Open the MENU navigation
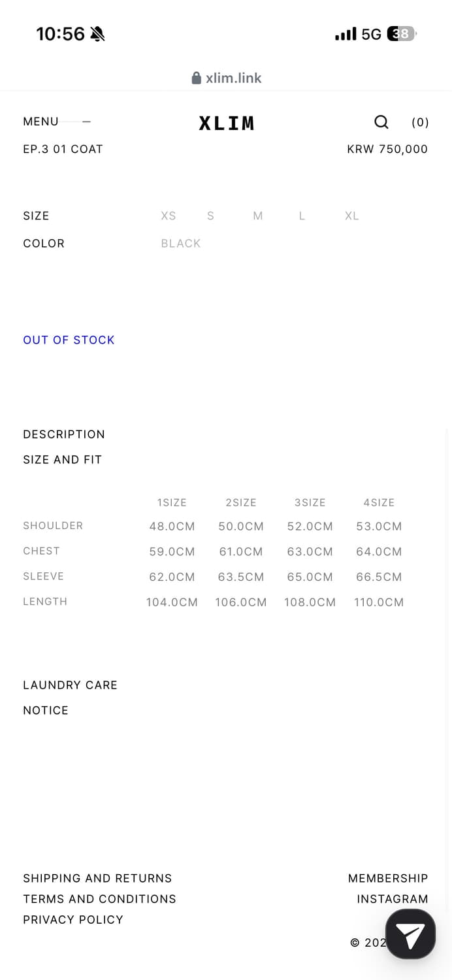This screenshot has width=452, height=980. point(41,122)
